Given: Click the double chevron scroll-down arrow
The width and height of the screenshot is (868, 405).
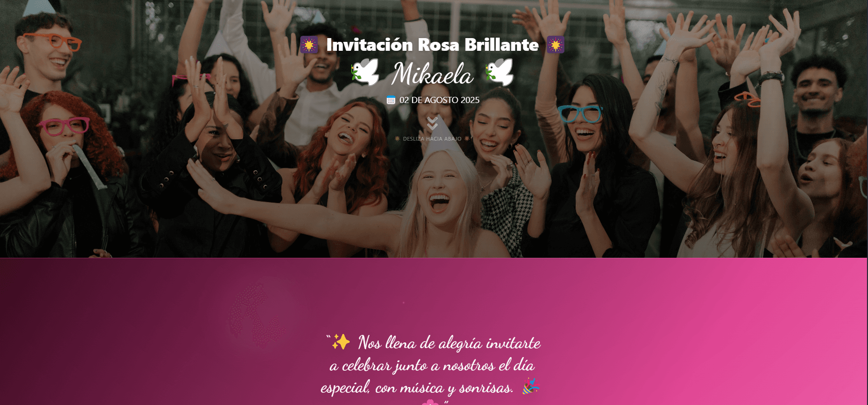Looking at the screenshot, I should click(433, 124).
